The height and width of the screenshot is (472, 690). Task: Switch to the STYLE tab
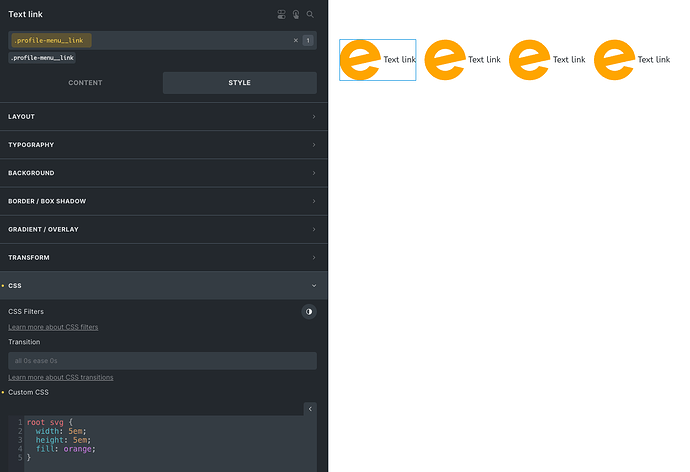tap(240, 83)
